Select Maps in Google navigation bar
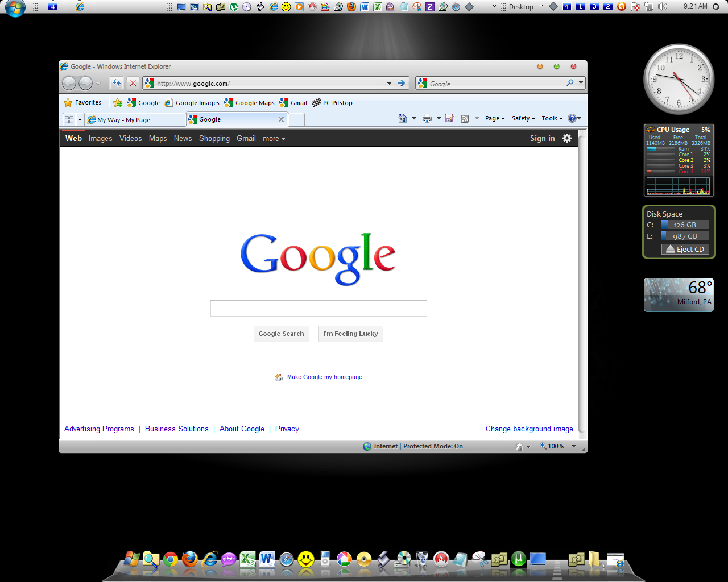Screen dimensions: 728x582 click(158, 138)
